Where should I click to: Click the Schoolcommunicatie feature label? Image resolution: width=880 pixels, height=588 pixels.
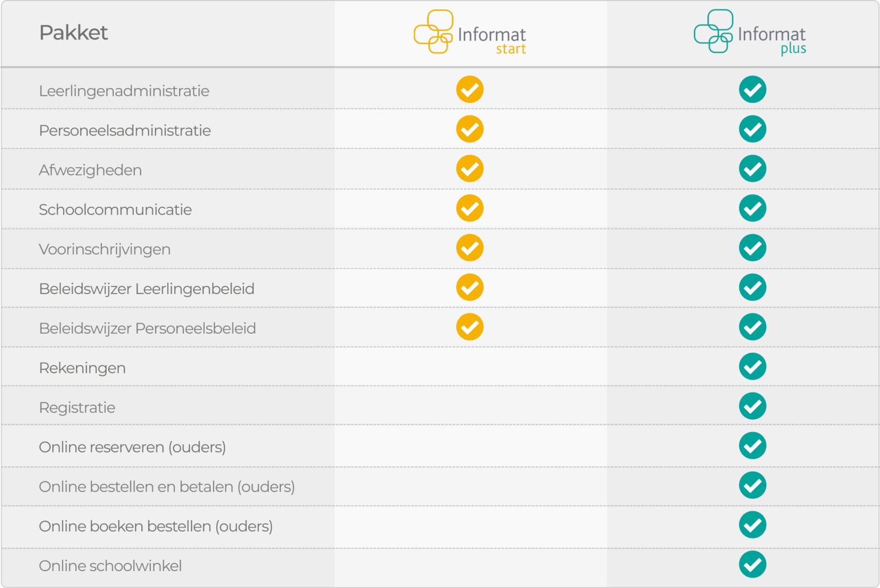tap(115, 210)
